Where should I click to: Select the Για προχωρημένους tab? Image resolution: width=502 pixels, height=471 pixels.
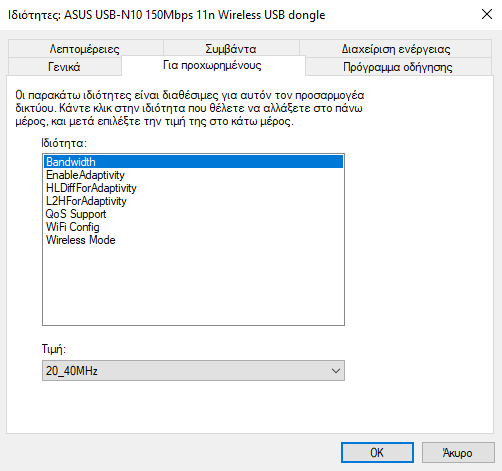click(x=213, y=65)
